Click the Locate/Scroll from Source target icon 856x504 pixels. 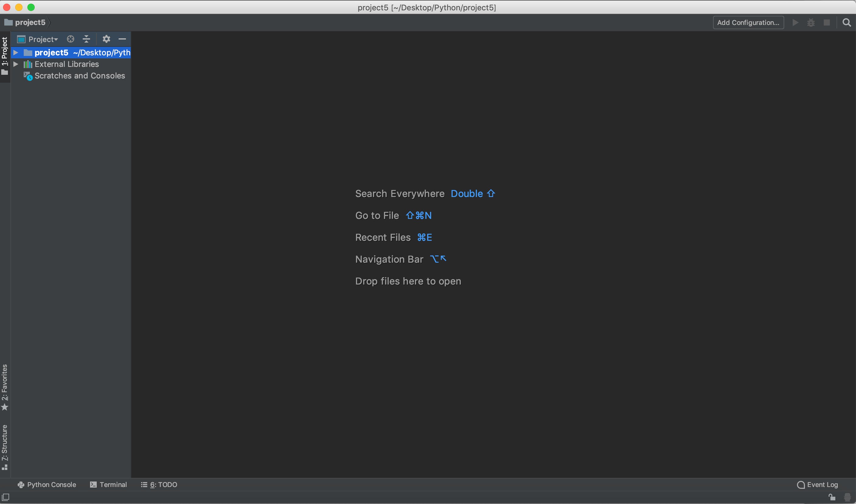click(x=70, y=39)
